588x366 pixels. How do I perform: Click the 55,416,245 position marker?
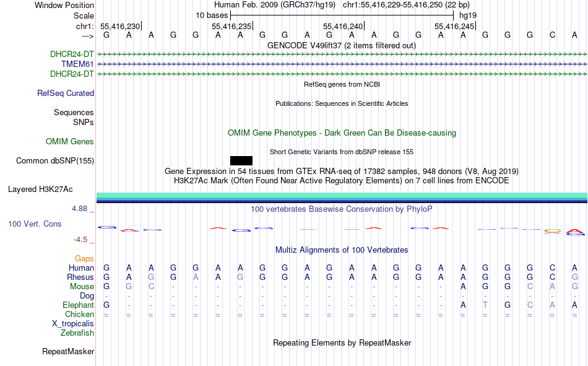(454, 26)
